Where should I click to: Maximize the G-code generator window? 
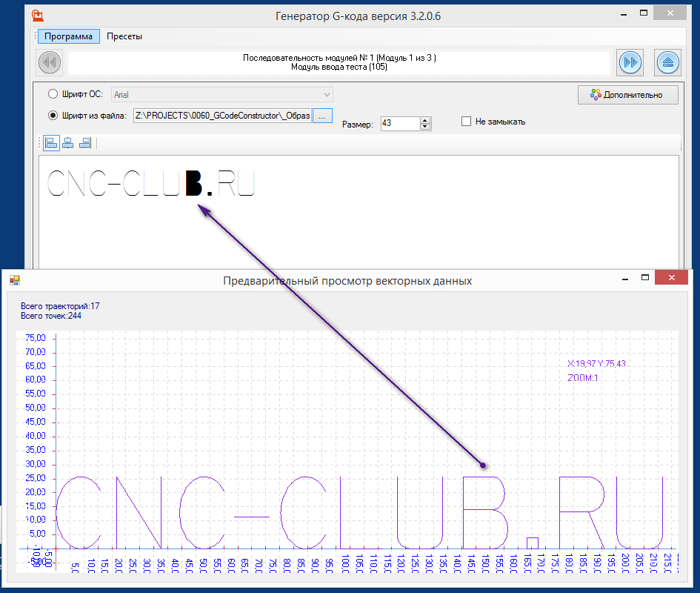pos(643,13)
